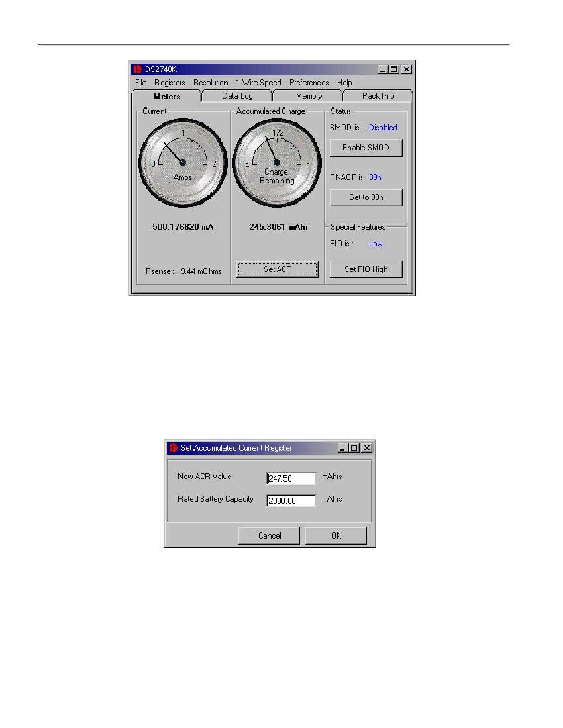Click the Set Accumulated Current Register dialog icon
This screenshot has width=563, height=728.
point(174,448)
